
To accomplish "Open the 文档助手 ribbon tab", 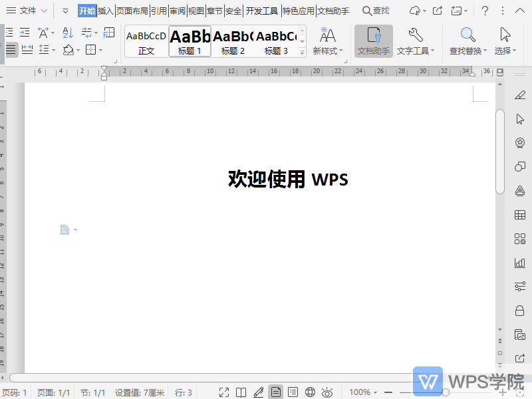I will point(333,11).
